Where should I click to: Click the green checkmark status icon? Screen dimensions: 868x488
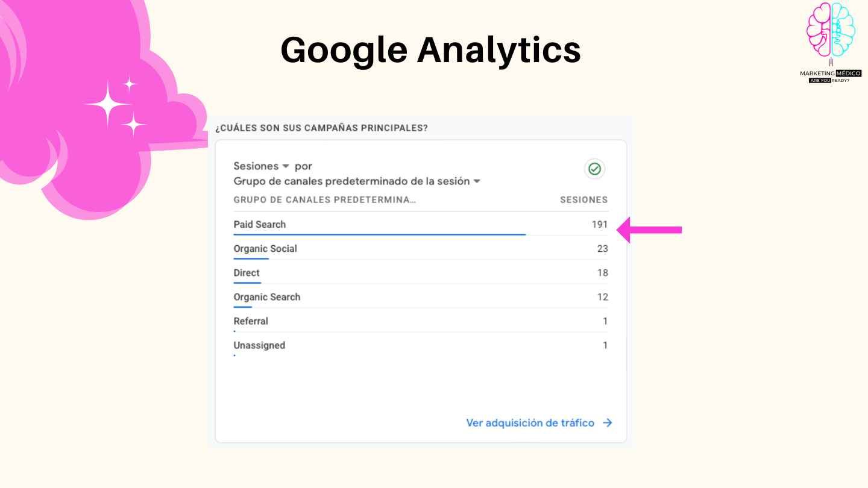[595, 169]
